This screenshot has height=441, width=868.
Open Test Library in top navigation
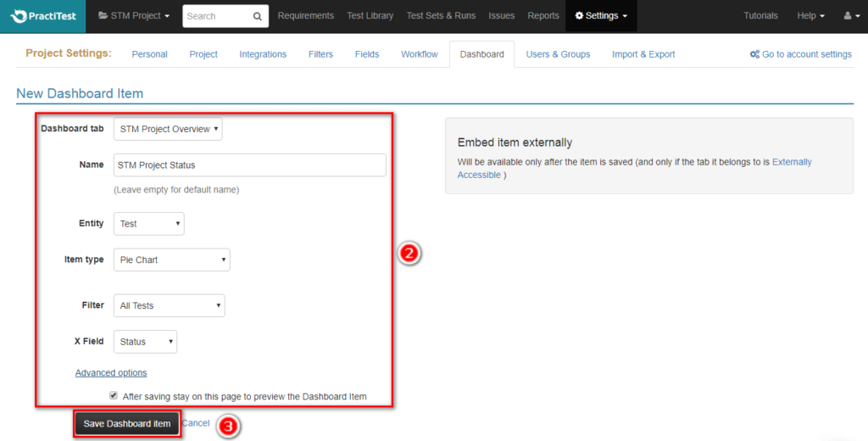coord(370,16)
